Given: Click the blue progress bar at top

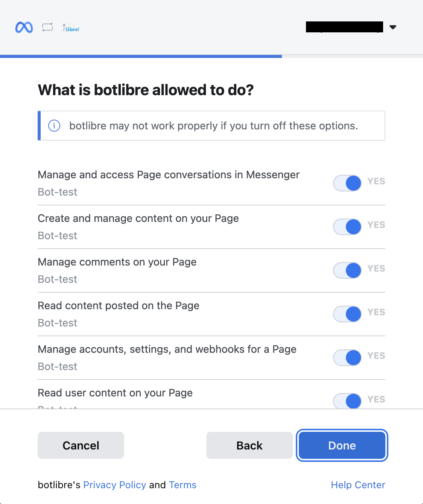Looking at the screenshot, I should click(141, 56).
